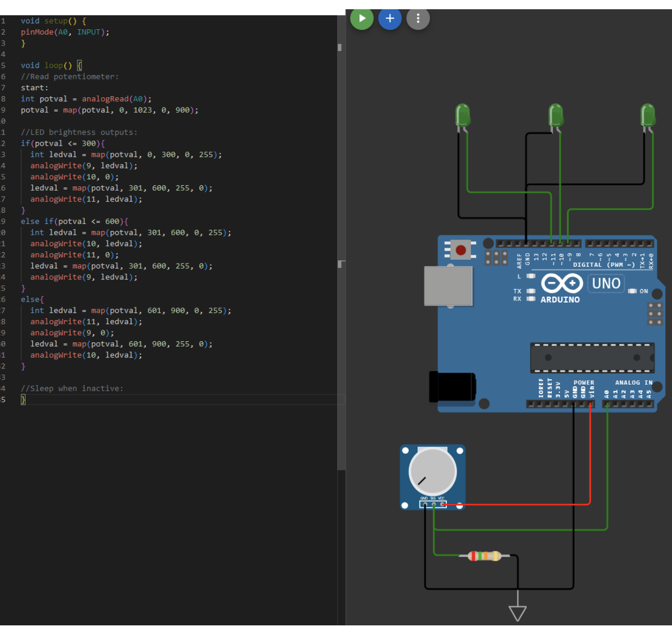Select the middle green LED
The width and height of the screenshot is (672, 627).
coord(556,116)
